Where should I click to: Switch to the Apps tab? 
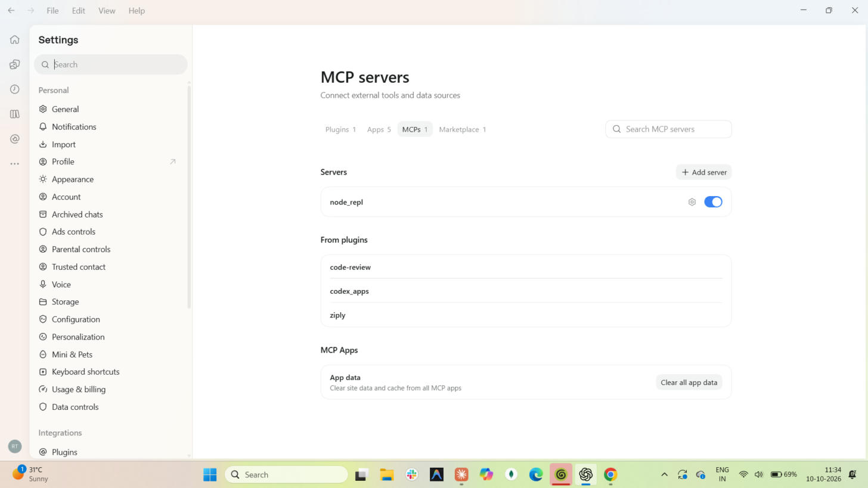tap(379, 129)
